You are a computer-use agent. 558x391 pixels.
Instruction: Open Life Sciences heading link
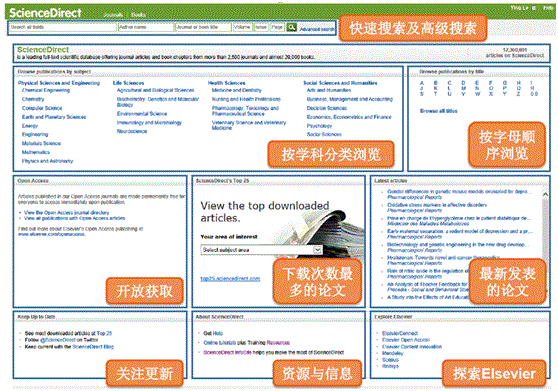tap(128, 83)
